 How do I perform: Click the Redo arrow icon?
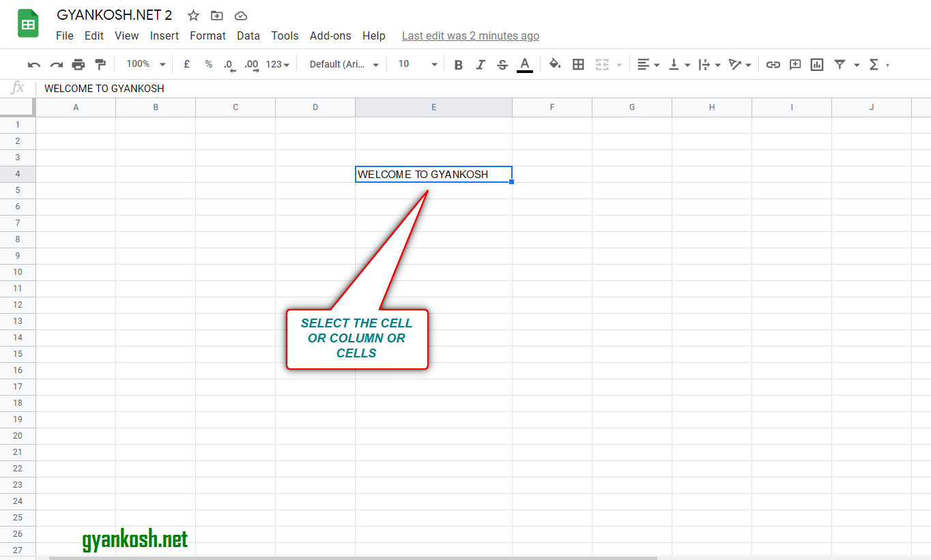[56, 65]
